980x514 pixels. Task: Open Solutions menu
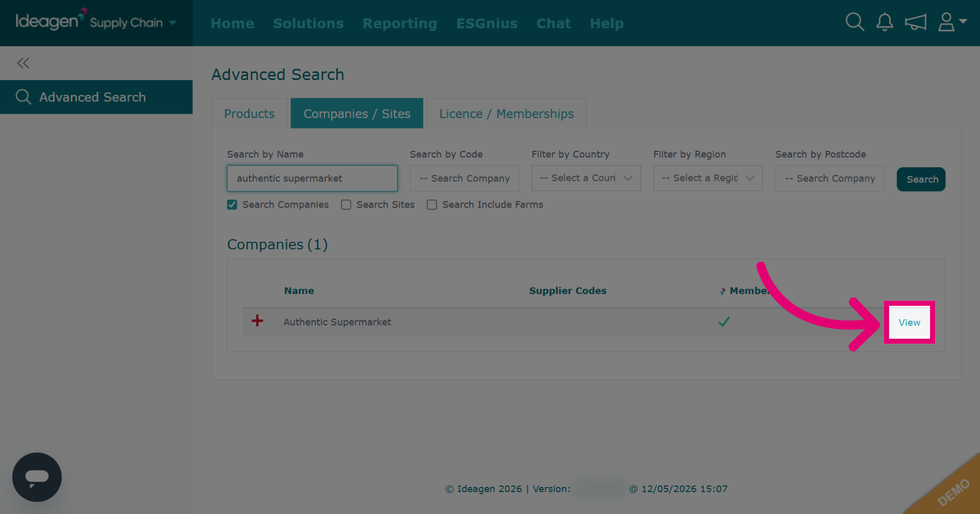pyautogui.click(x=308, y=23)
